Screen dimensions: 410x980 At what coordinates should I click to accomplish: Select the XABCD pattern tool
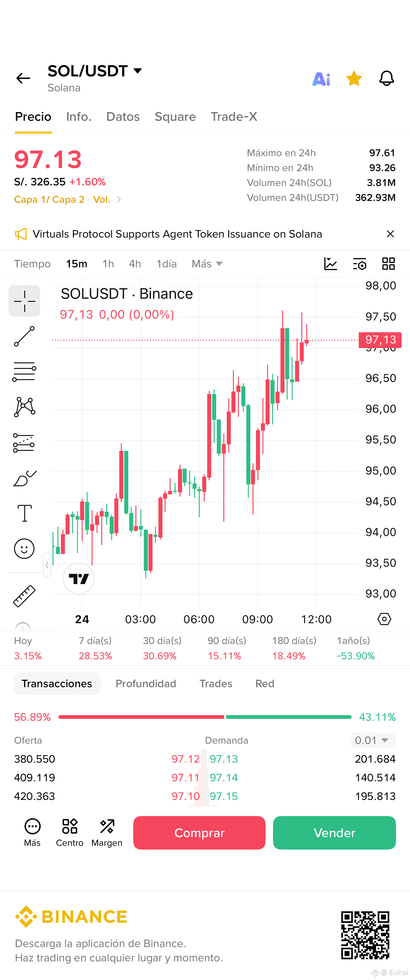click(24, 407)
